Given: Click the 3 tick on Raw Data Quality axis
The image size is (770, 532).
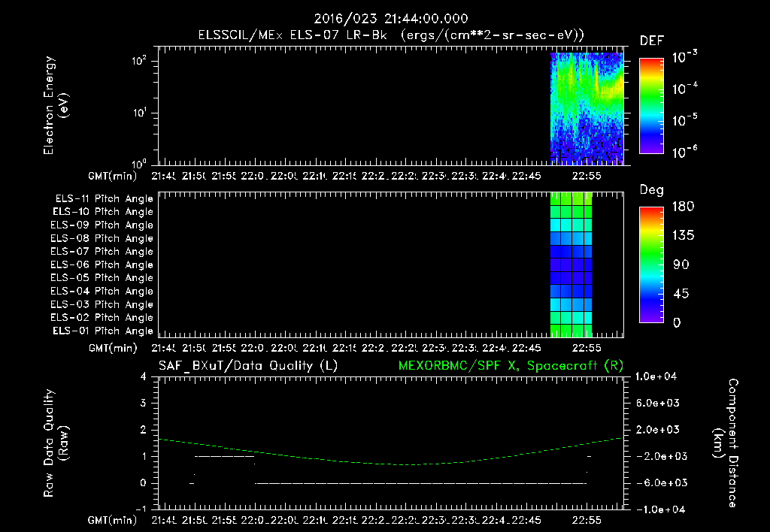Looking at the screenshot, I should [144, 403].
